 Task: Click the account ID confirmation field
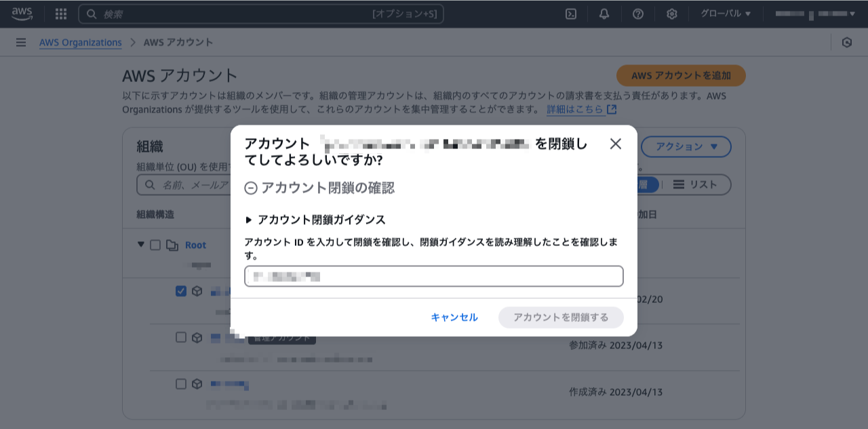(434, 277)
